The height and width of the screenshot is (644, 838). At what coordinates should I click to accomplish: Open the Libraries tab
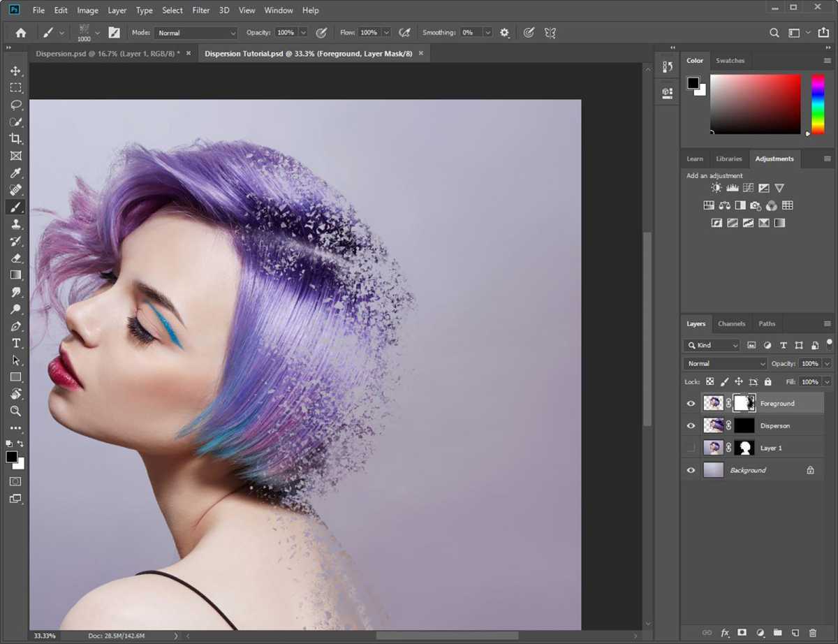[x=728, y=159]
